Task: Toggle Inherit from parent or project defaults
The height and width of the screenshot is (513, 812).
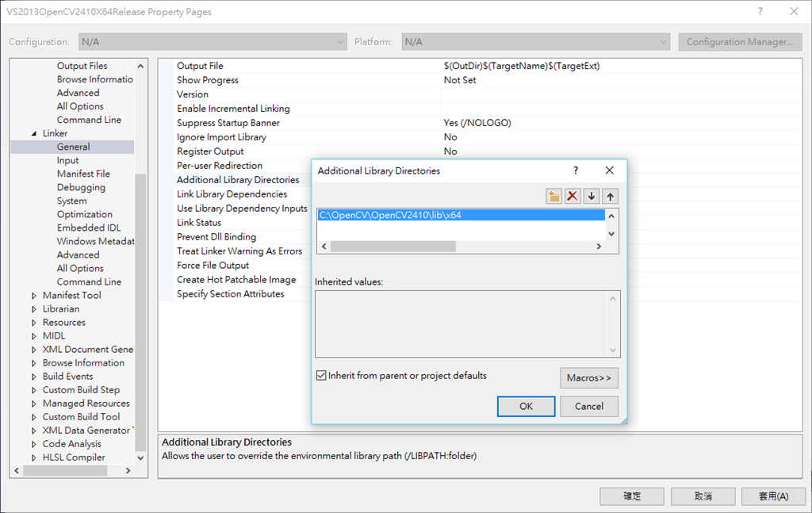Action: point(321,375)
